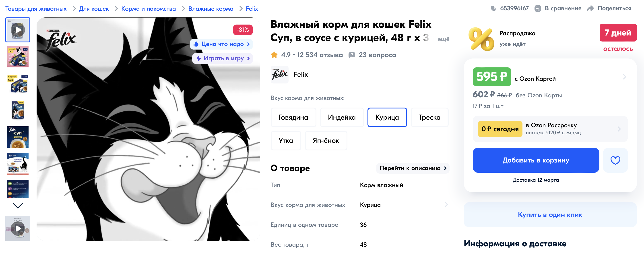Choose the Ягнёнок flavor option
The image size is (644, 258).
point(326,141)
